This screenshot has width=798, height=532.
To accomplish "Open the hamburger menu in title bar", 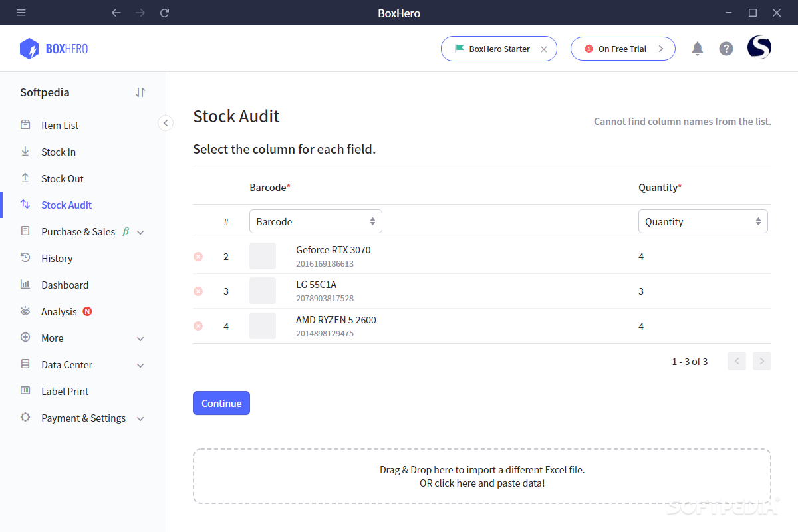I will (21, 13).
